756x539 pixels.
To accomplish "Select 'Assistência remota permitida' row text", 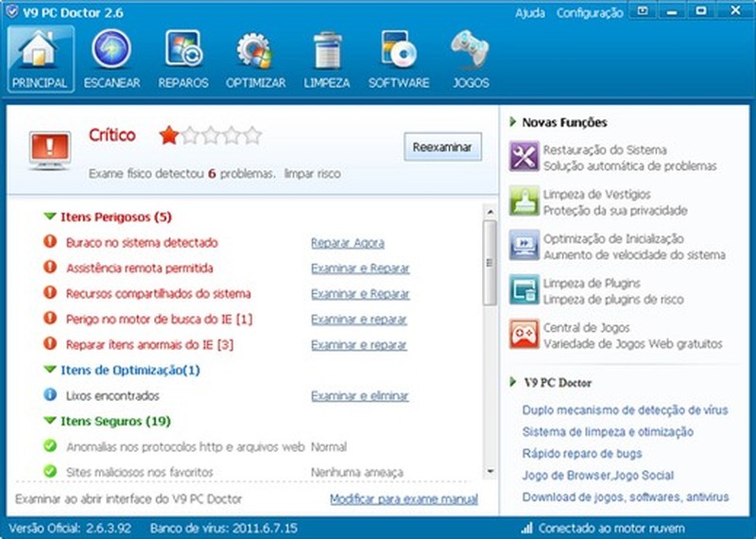I will coord(139,268).
